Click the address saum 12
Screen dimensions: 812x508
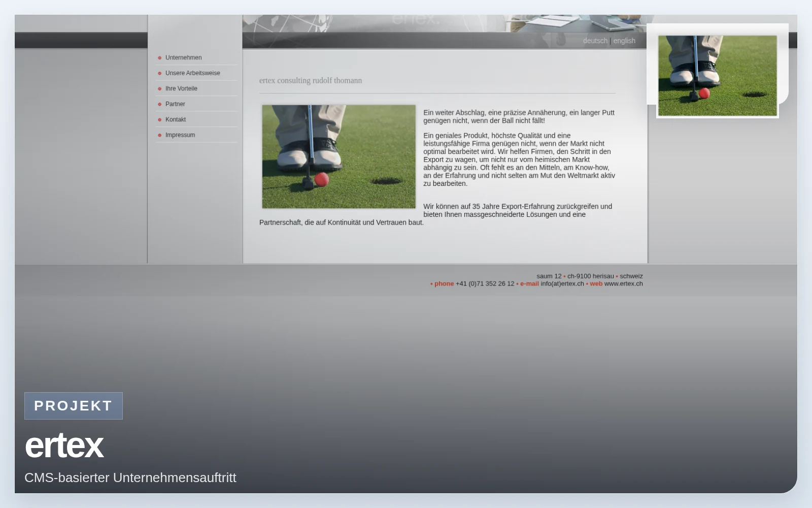click(549, 276)
